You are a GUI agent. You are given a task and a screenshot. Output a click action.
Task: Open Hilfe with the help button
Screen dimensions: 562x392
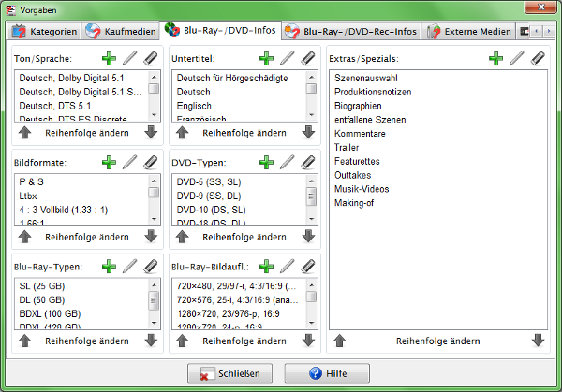pyautogui.click(x=320, y=373)
